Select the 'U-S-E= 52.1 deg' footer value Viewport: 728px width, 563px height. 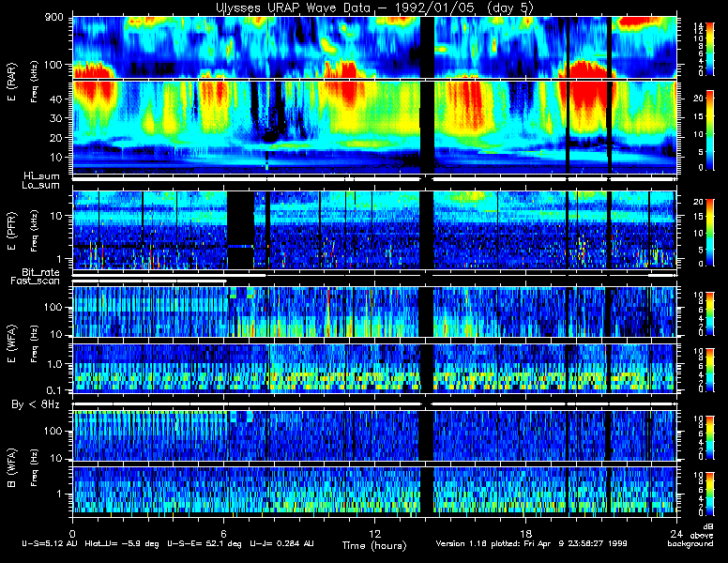pos(205,543)
